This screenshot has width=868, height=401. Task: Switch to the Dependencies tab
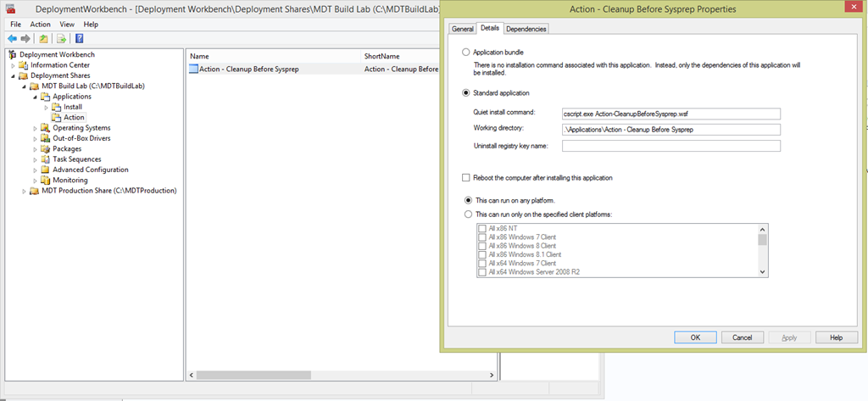coord(526,29)
